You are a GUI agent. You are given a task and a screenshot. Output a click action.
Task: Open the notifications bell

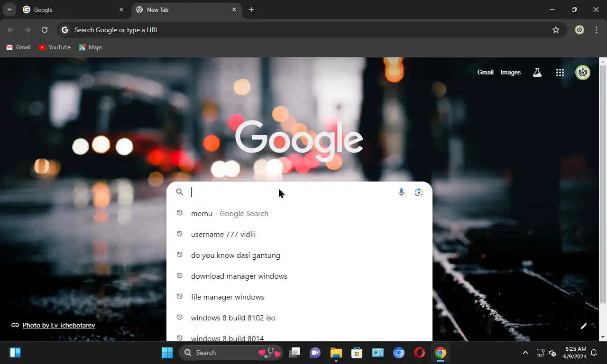pos(594,353)
